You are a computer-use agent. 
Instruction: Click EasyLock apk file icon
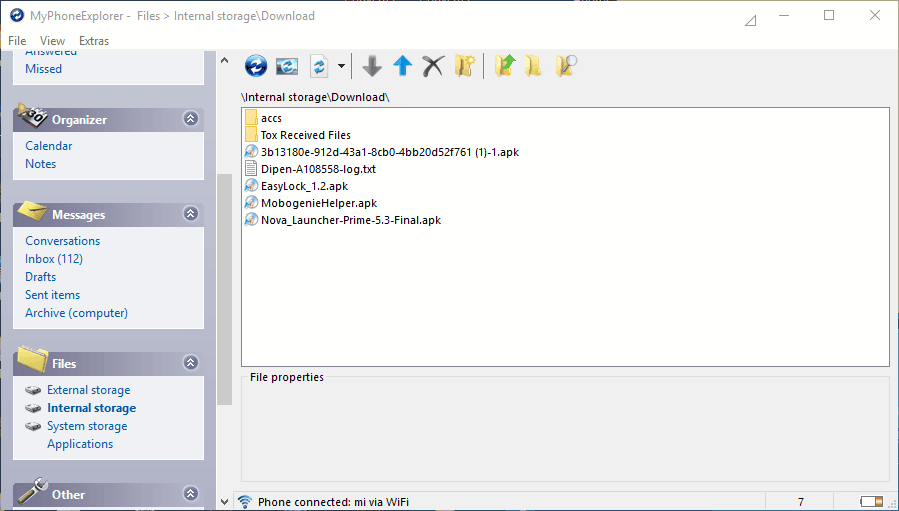coord(251,186)
